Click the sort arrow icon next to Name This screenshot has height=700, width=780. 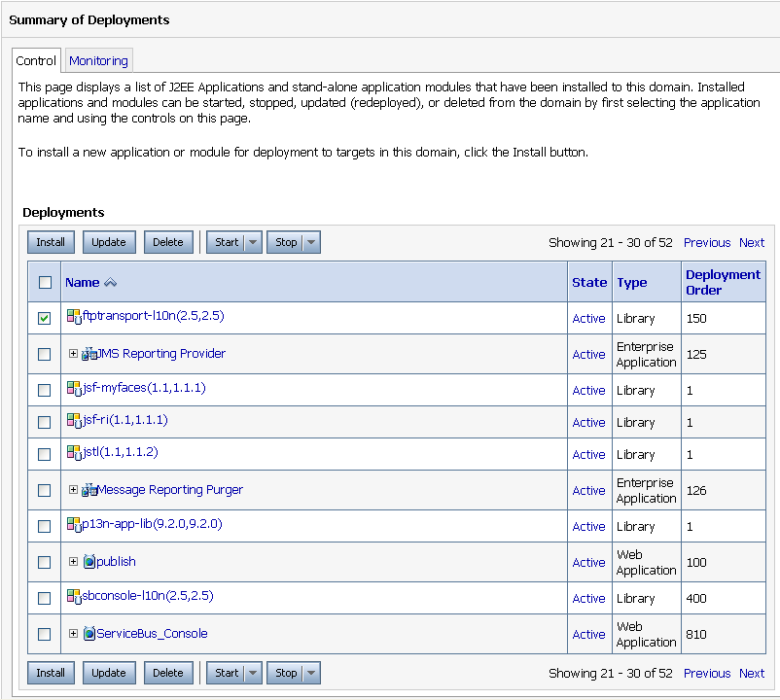pos(111,282)
